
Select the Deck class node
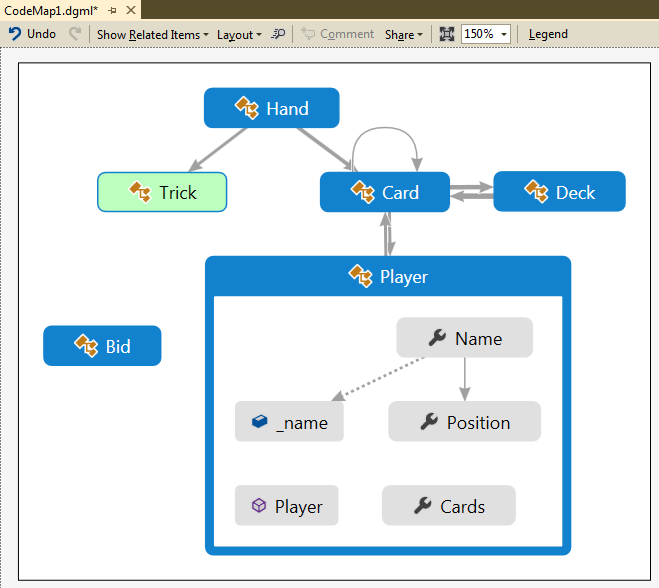(559, 191)
